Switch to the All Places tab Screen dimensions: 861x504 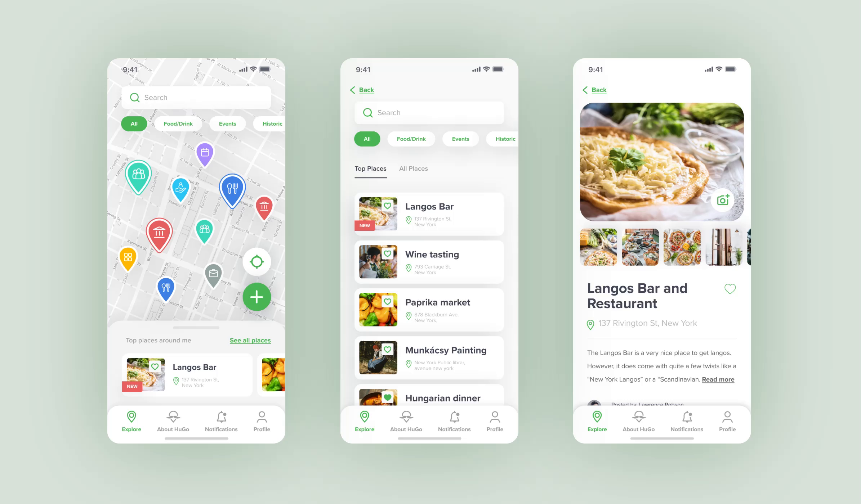413,168
